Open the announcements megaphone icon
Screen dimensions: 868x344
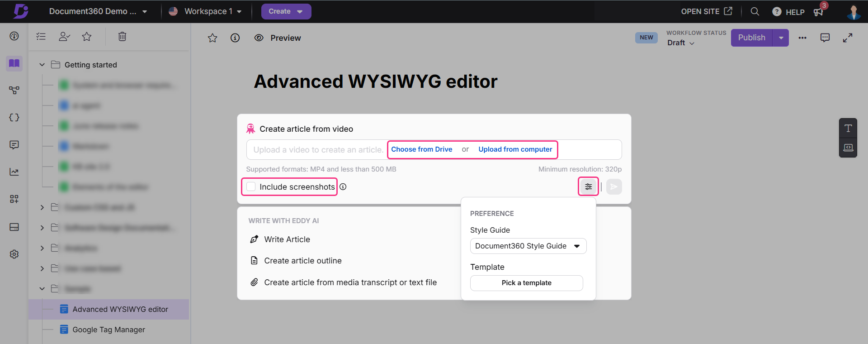pos(818,12)
